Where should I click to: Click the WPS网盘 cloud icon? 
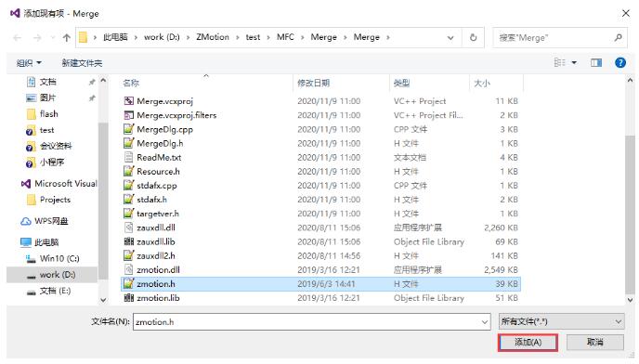pyautogui.click(x=26, y=221)
